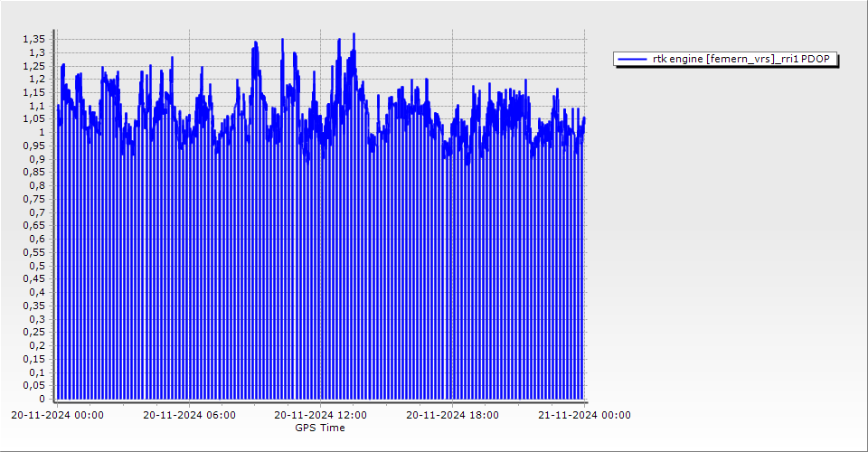
Task: Click the 0,25 value on the y-axis
Action: pos(34,333)
